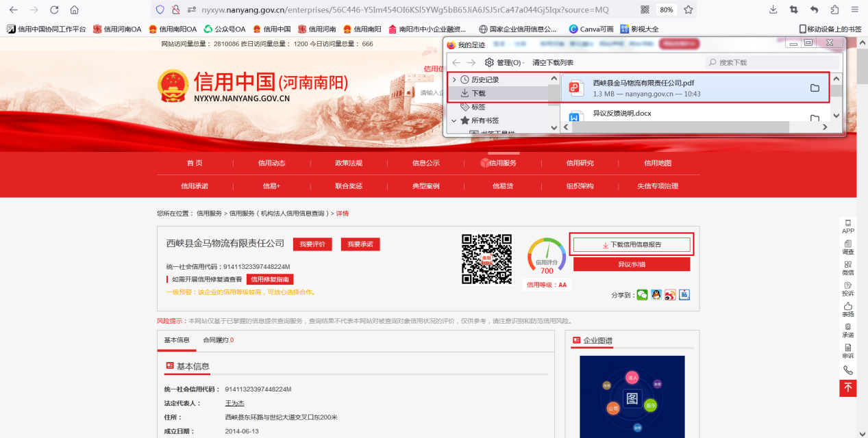Click the 信用修复指南 button
This screenshot has height=438, width=868.
pos(270,279)
